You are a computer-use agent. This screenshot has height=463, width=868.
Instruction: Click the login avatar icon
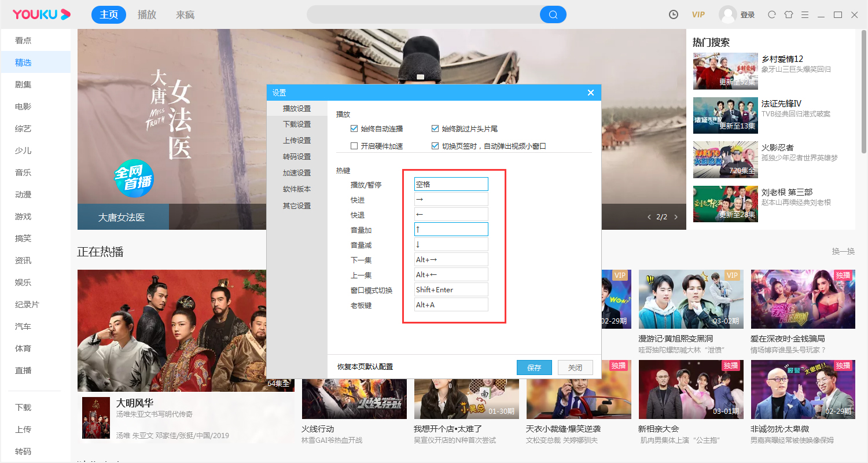coord(729,14)
